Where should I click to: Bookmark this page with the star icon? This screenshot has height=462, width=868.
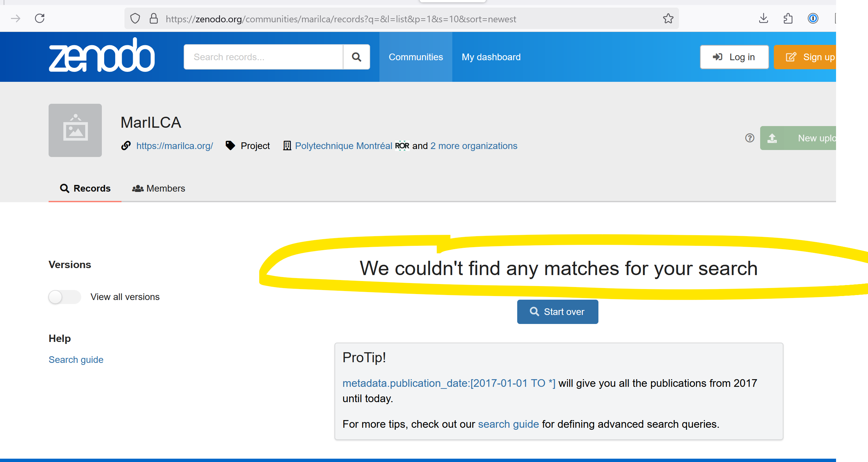[x=668, y=19]
